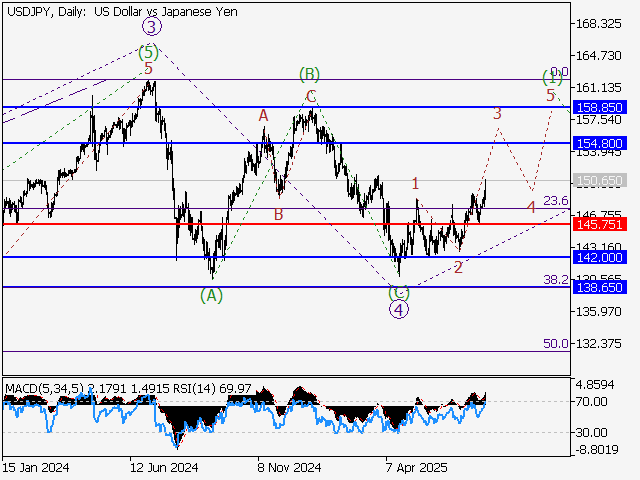The width and height of the screenshot is (640, 480).
Task: Select the red wave 2 label
Action: tap(458, 267)
